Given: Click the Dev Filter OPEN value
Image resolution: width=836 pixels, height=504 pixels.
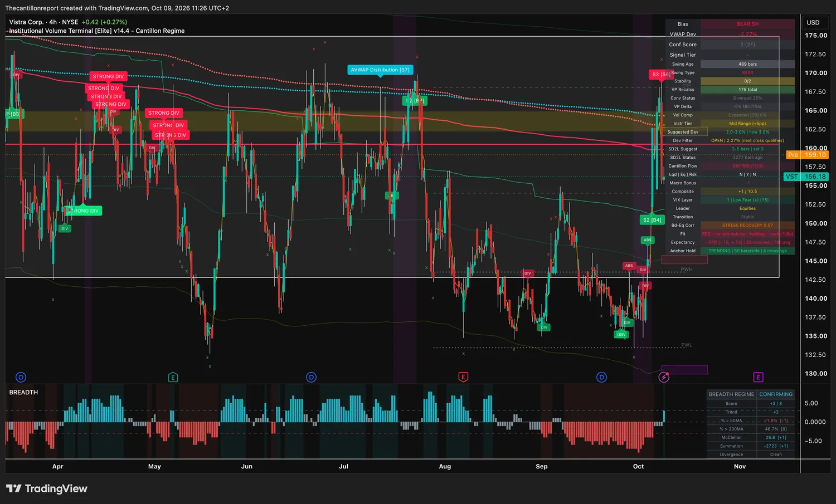Looking at the screenshot, I should pos(747,140).
